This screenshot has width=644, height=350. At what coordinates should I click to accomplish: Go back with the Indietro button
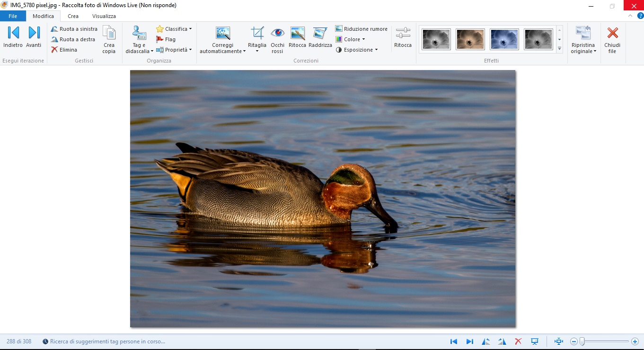point(13,37)
